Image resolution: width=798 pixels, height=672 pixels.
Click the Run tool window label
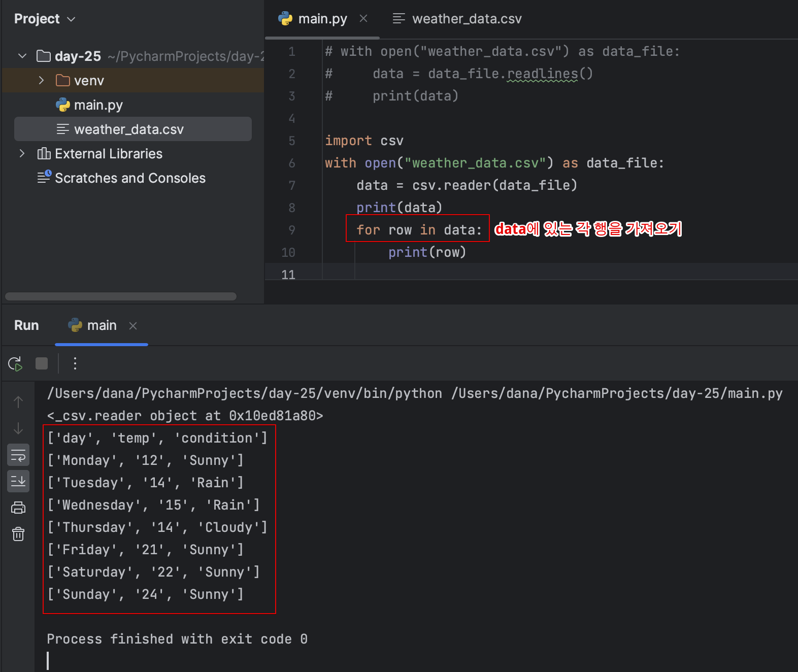[26, 325]
